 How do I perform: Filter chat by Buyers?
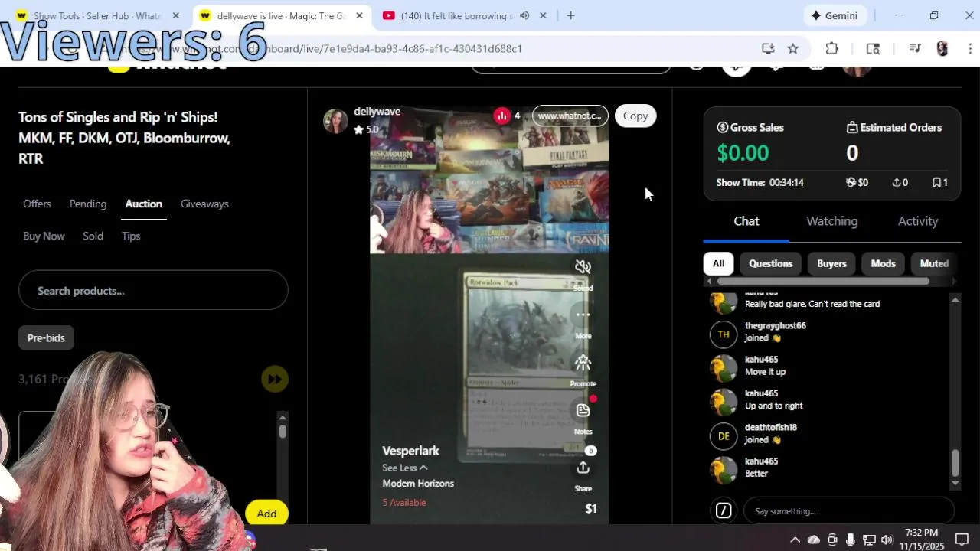[x=831, y=263]
